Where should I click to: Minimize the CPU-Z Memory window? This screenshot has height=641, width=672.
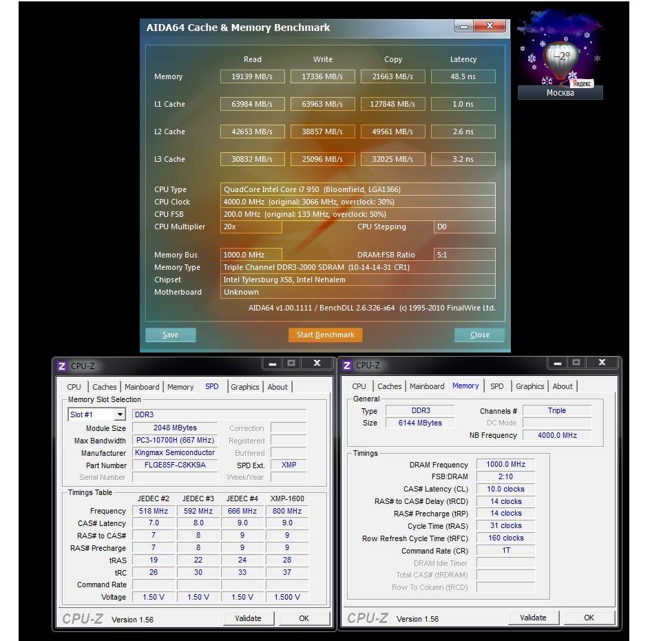[558, 363]
